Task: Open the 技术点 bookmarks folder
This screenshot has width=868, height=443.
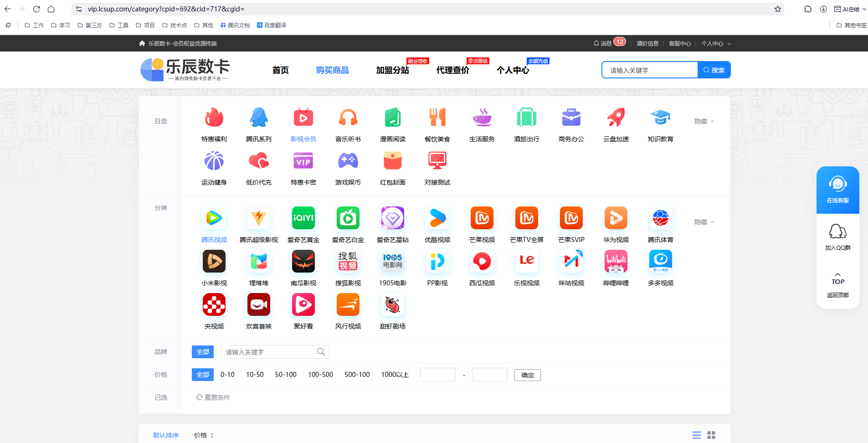Action: 175,25
